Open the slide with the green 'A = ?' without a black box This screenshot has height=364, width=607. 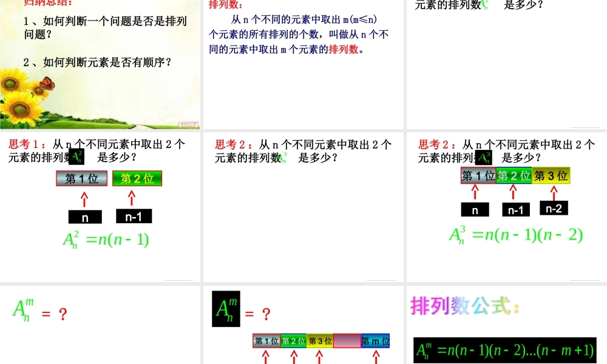coord(100,325)
